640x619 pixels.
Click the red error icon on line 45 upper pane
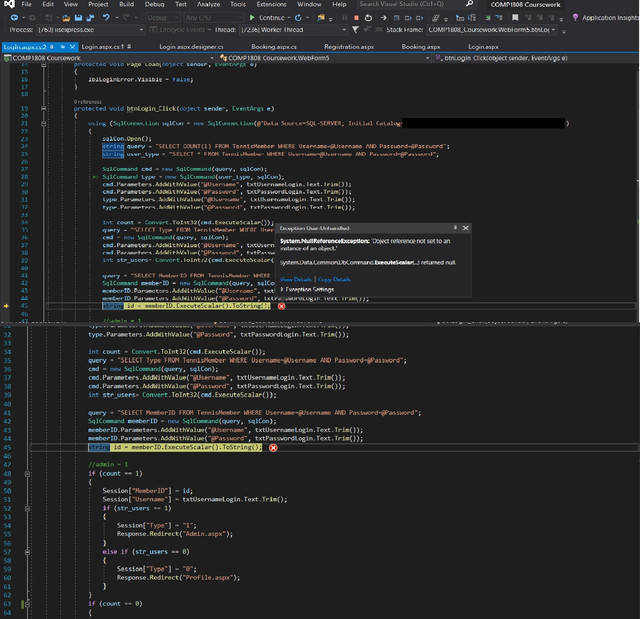[x=282, y=306]
